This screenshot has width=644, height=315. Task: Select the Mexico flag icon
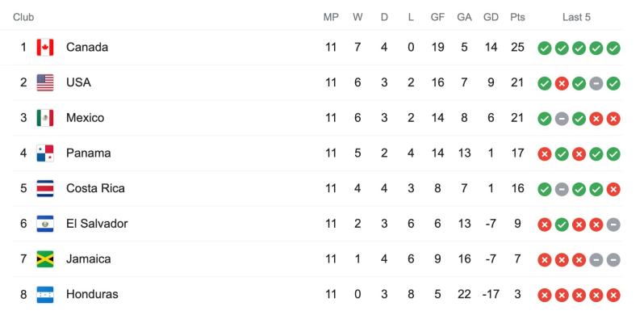[45, 118]
